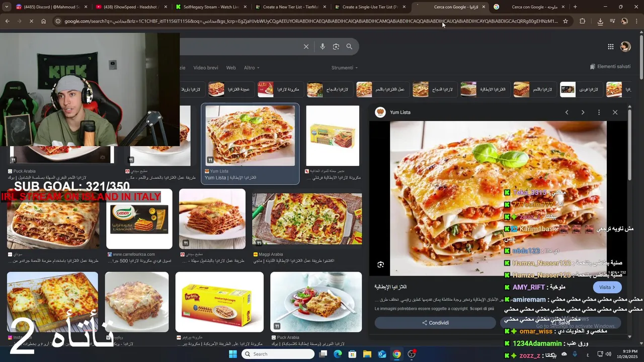
Task: Open OBS icon on taskbar
Action: 412,354
